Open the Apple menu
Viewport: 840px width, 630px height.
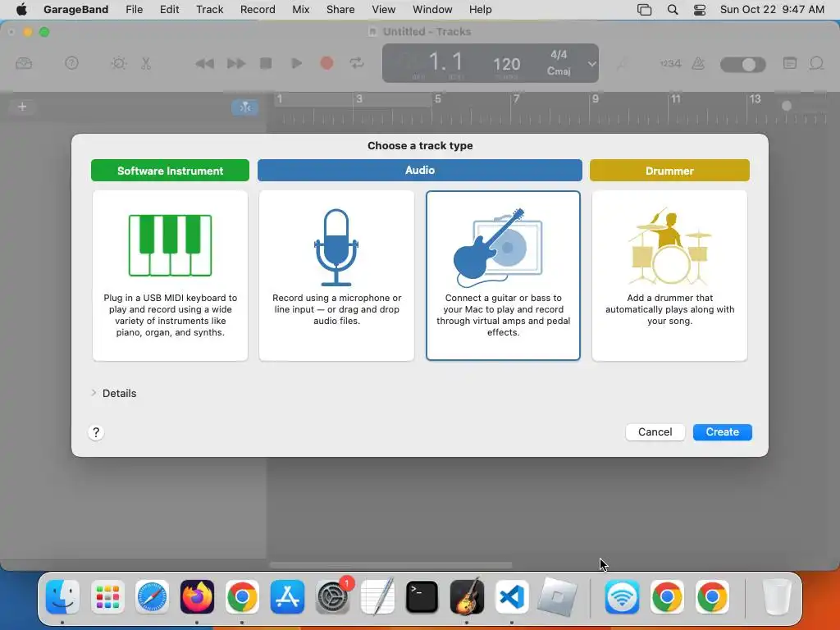(x=21, y=9)
